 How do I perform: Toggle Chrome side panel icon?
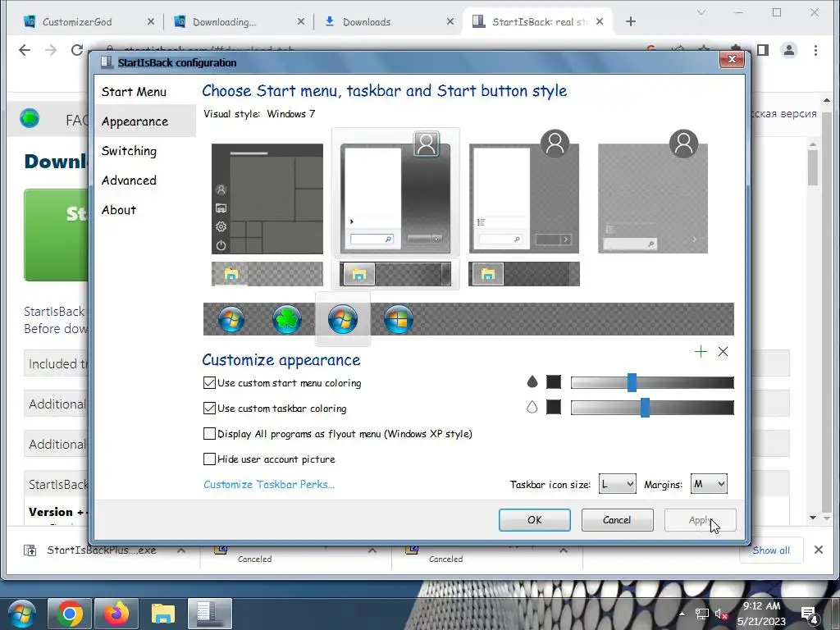pyautogui.click(x=763, y=50)
